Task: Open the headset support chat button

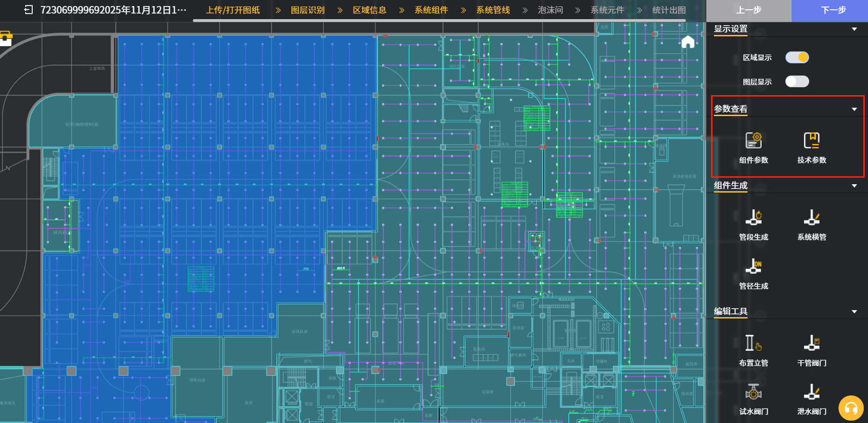Action: 851,409
